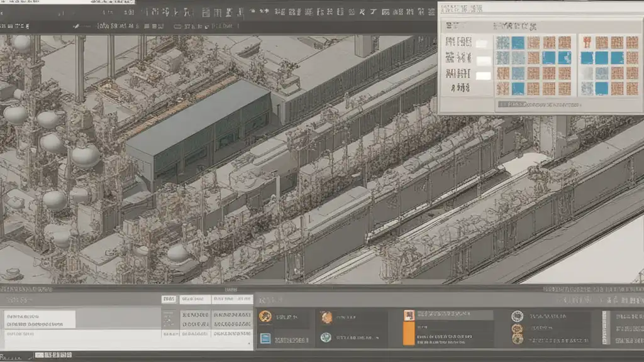Click the lowest orange circular icon in bottom-right group

(517, 339)
